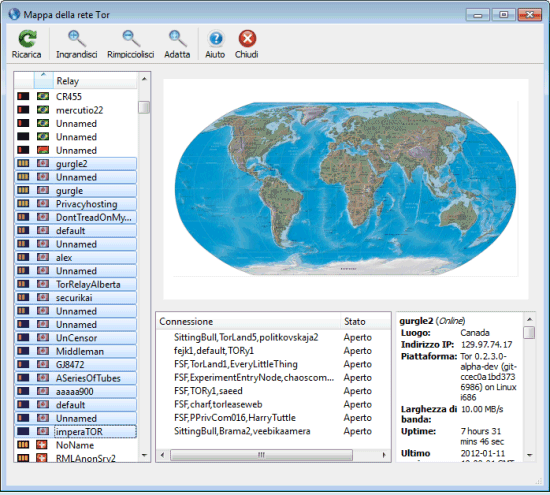The image size is (550, 495).
Task: Click the IP address 129.97.74.17
Action: coord(486,345)
